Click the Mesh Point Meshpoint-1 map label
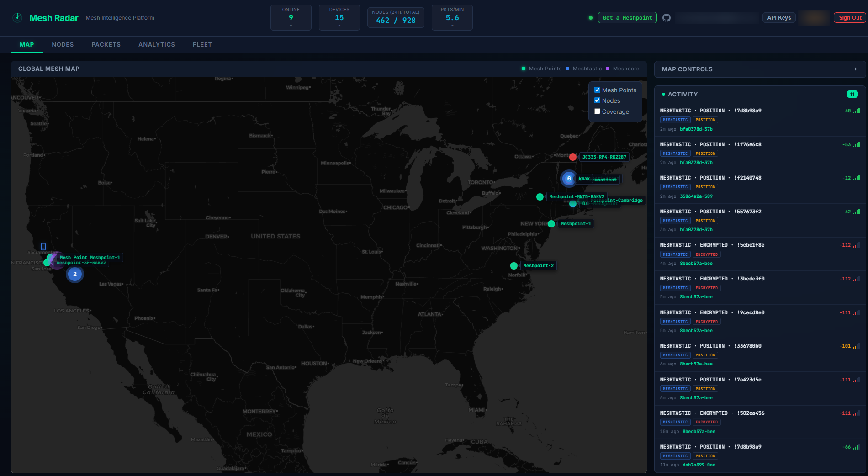Image resolution: width=868 pixels, height=476 pixels. (90, 258)
